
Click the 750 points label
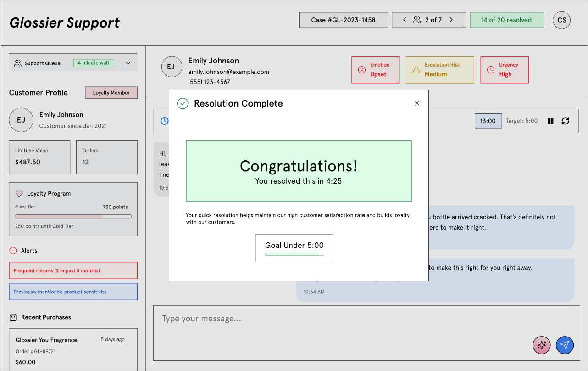tap(115, 207)
